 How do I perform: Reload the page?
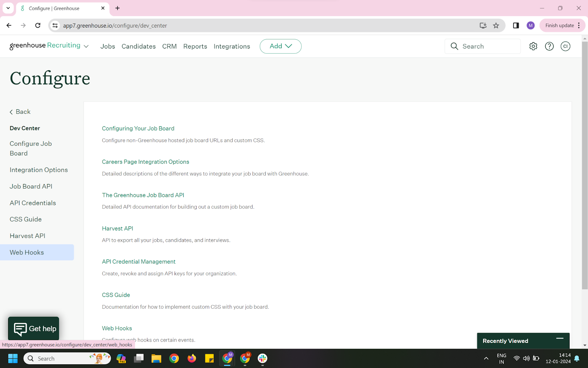click(37, 25)
